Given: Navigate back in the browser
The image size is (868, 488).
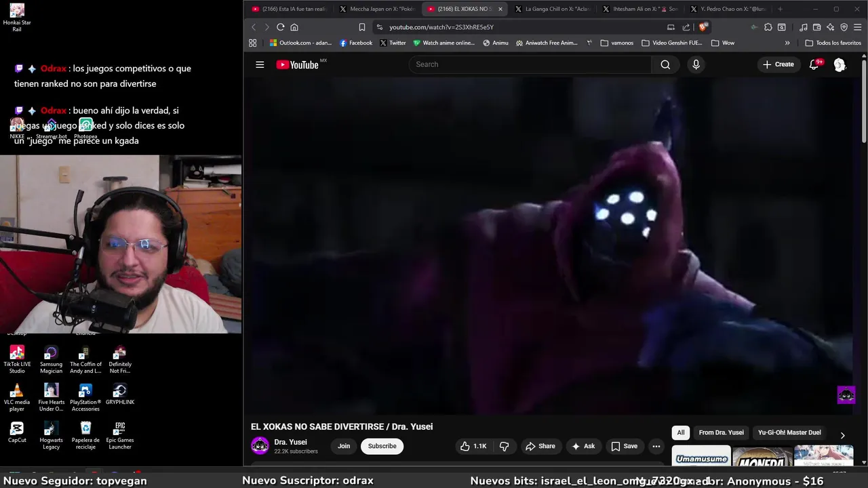Looking at the screenshot, I should [x=254, y=27].
